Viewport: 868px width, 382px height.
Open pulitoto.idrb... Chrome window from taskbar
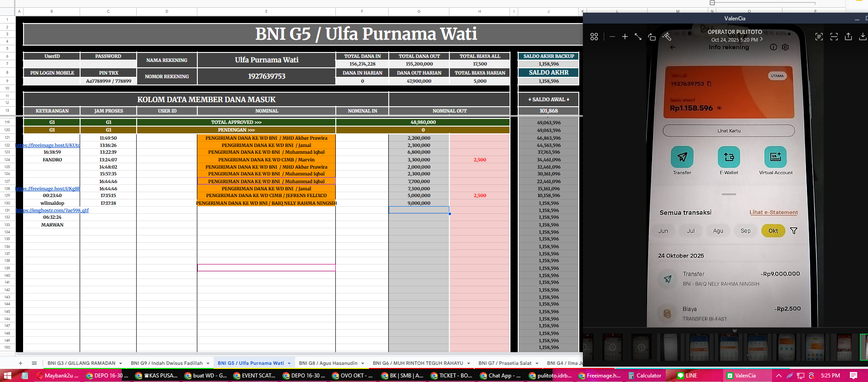click(550, 376)
